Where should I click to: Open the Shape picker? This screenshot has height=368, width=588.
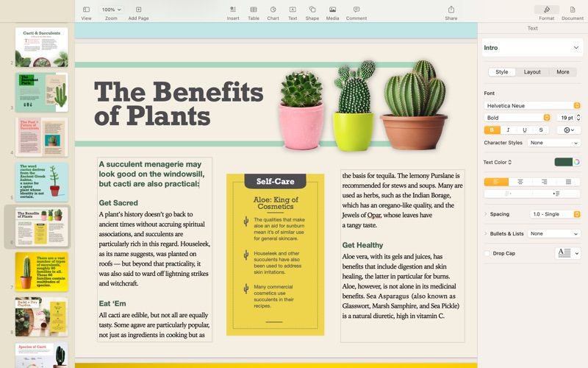tap(312, 10)
